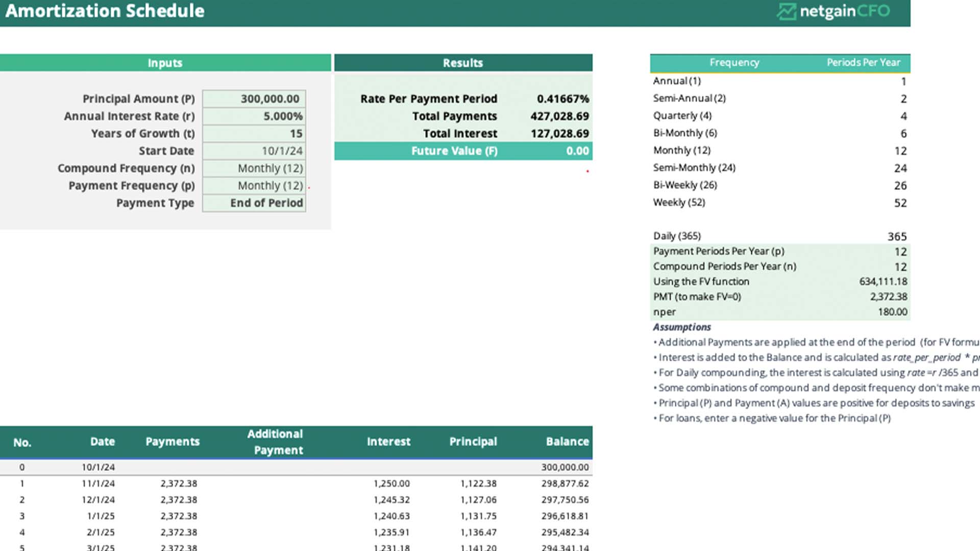
Task: Select the PMT (to make FV=0) value
Action: [x=888, y=297]
